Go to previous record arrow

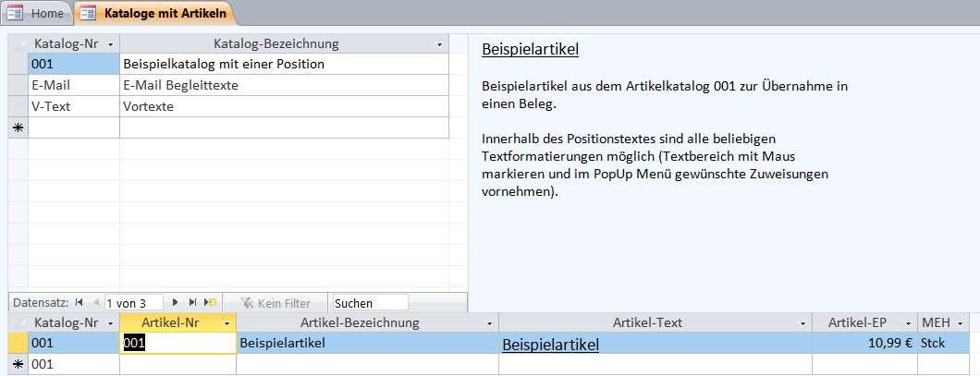coord(93,302)
